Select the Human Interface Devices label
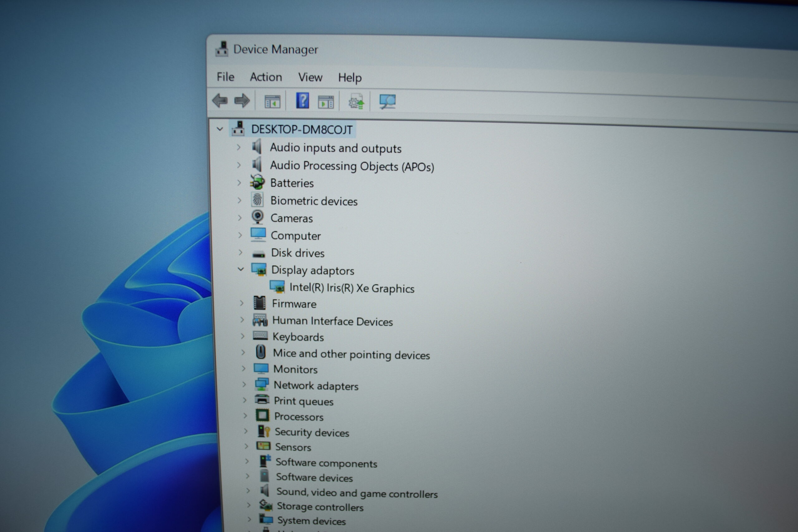The height and width of the screenshot is (532, 798). tap(333, 321)
